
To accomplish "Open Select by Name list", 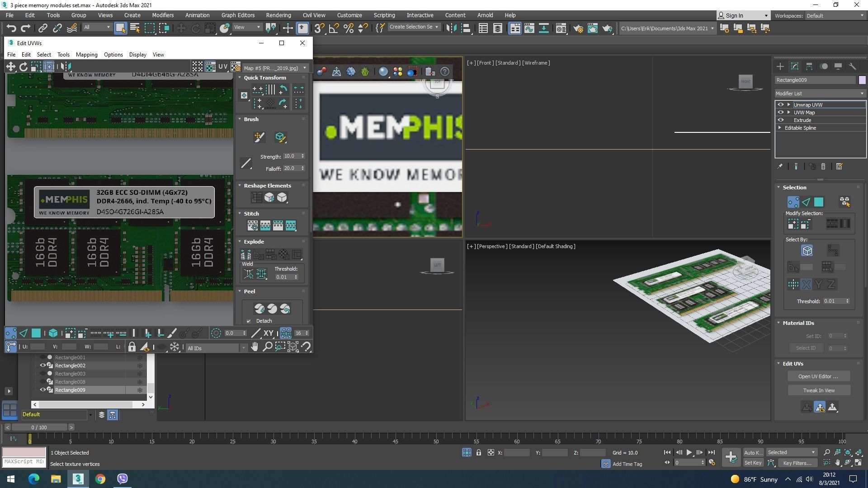I will tap(135, 28).
